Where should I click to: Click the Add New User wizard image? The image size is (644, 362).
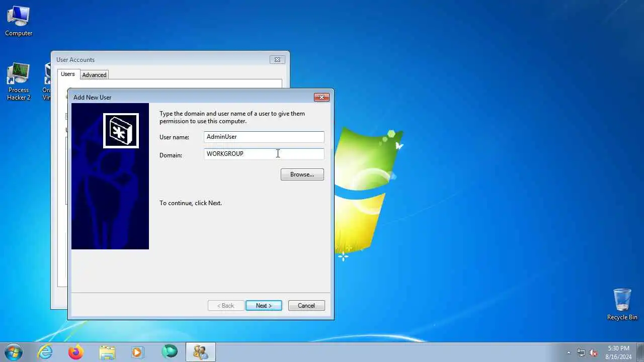tap(110, 176)
